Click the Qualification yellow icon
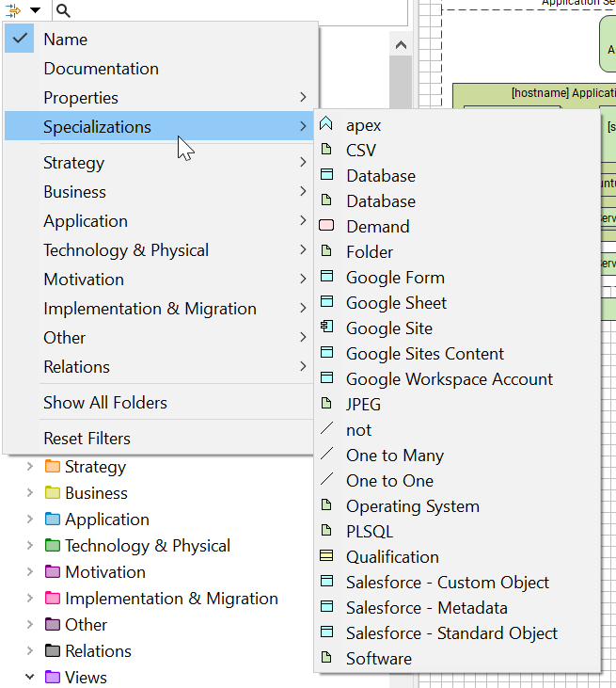 326,556
